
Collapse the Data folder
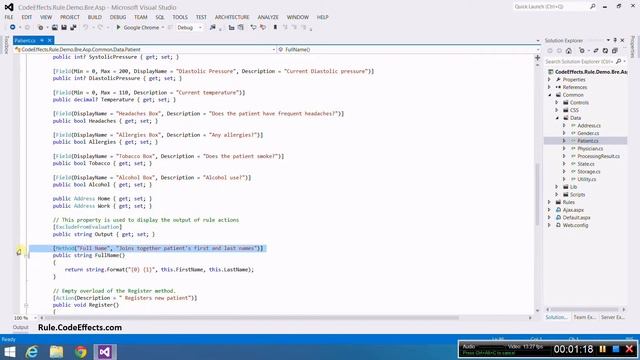[557, 118]
